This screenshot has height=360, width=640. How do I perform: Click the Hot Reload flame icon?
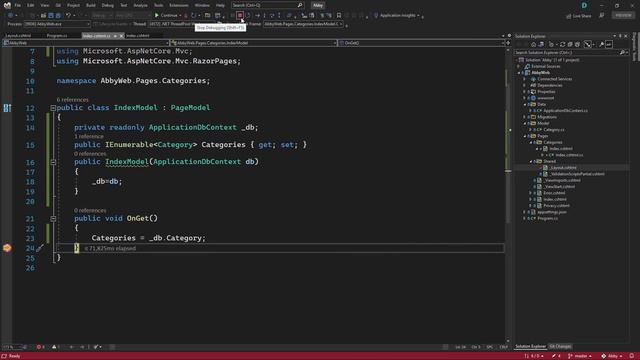pos(186,16)
